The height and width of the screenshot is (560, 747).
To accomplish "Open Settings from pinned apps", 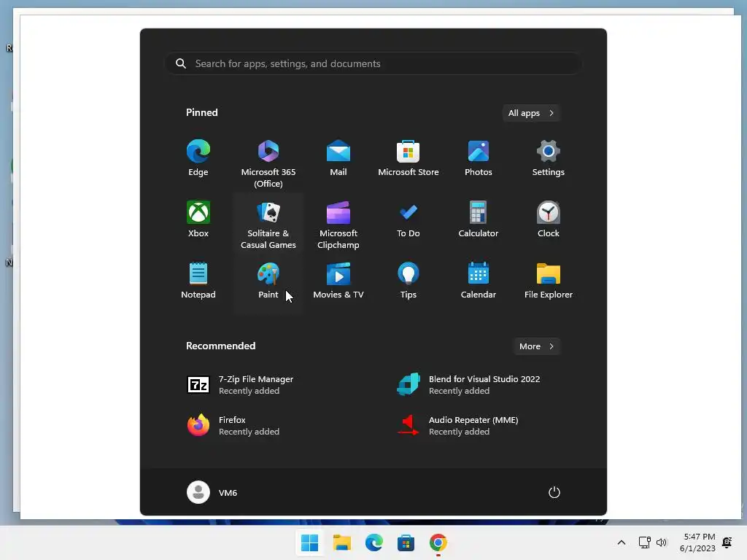I will (x=549, y=159).
